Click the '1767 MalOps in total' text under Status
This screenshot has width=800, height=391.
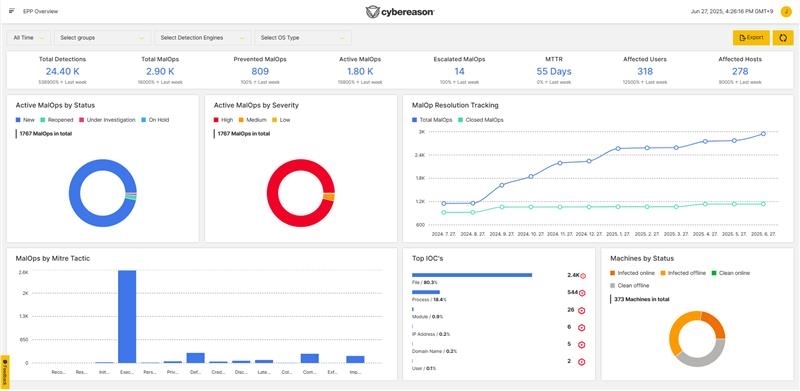point(45,134)
